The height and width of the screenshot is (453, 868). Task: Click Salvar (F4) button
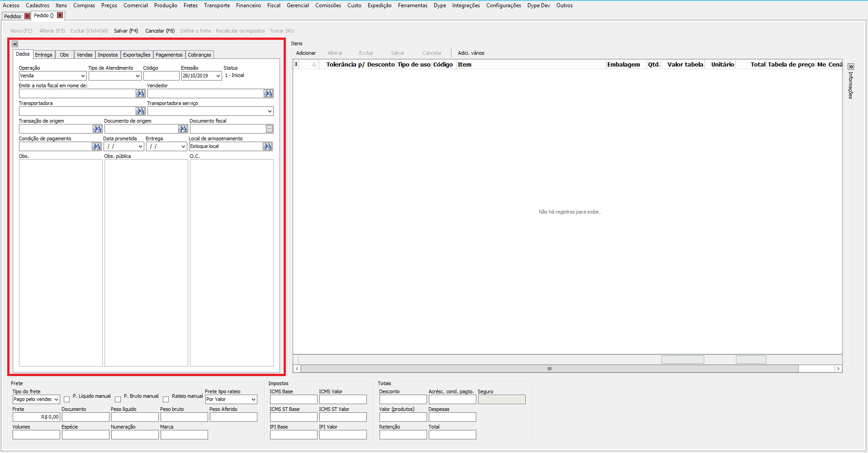(126, 31)
